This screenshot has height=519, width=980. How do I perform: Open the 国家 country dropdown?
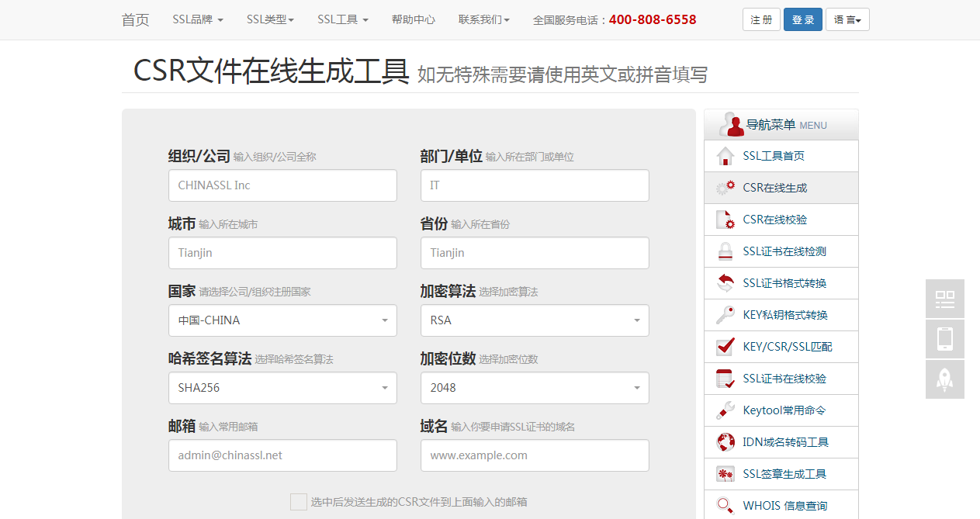(282, 320)
